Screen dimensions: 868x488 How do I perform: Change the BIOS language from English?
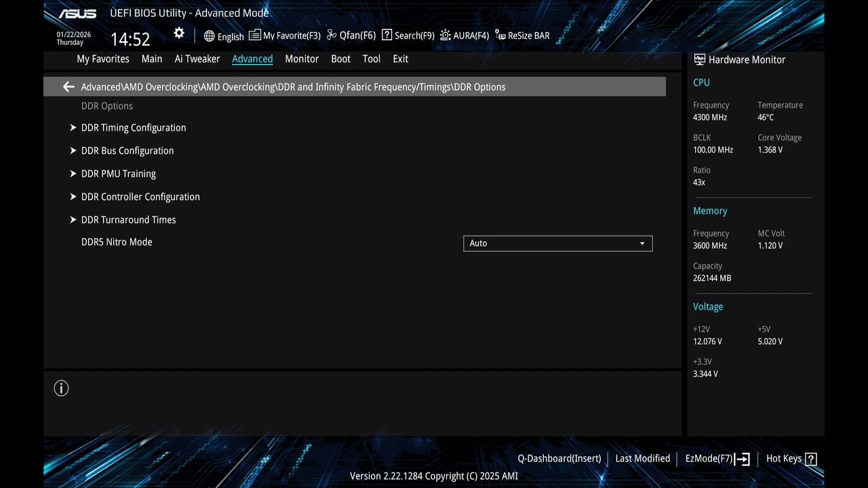point(224,36)
